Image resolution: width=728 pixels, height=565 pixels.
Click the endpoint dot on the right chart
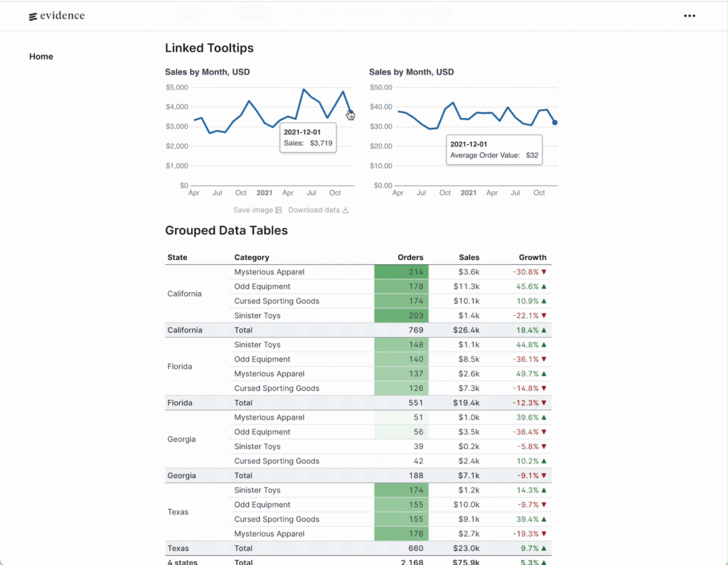[x=555, y=123]
